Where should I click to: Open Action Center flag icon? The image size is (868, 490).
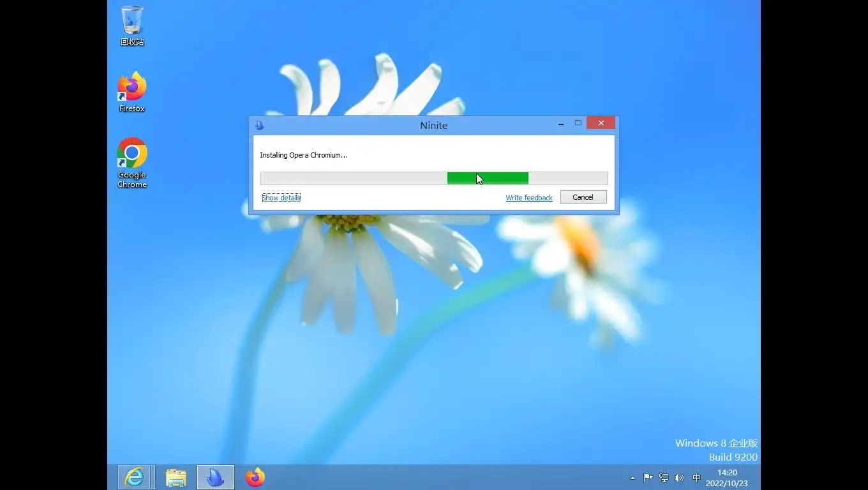648,477
